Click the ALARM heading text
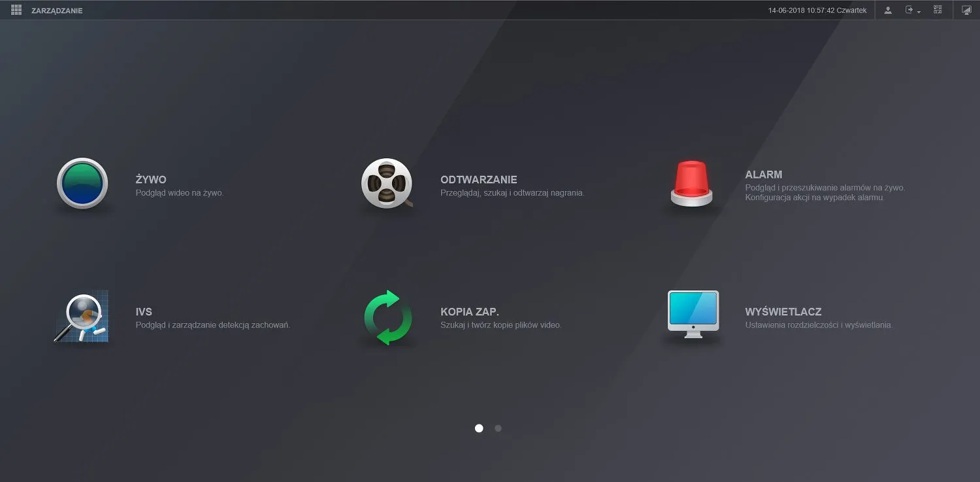The image size is (980, 482). (x=763, y=175)
